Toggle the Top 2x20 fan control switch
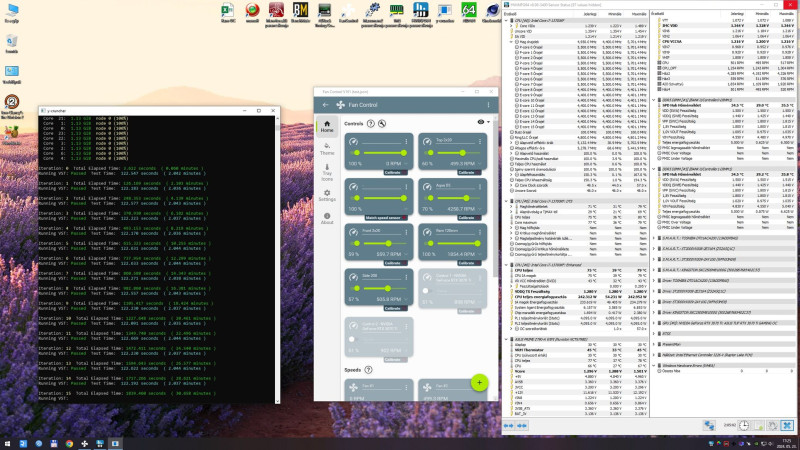The width and height of the screenshot is (800, 450). 430,153
